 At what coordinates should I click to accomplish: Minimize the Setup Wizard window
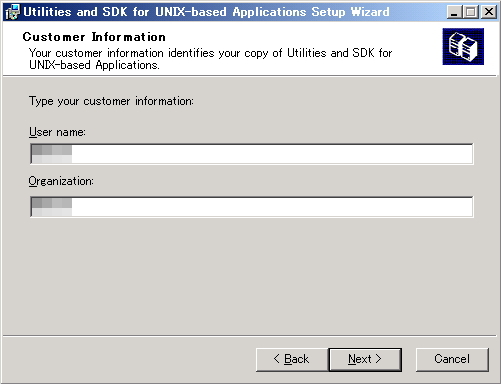[454, 12]
